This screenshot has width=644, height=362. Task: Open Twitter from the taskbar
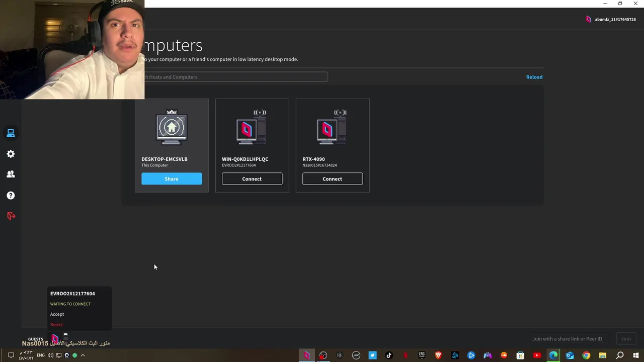coord(372,355)
